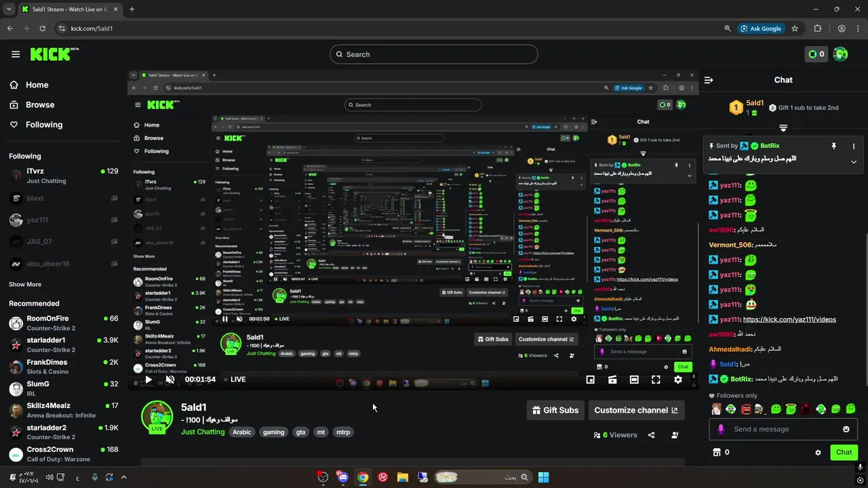Click the share stream icon
The image size is (868, 488).
652,435
